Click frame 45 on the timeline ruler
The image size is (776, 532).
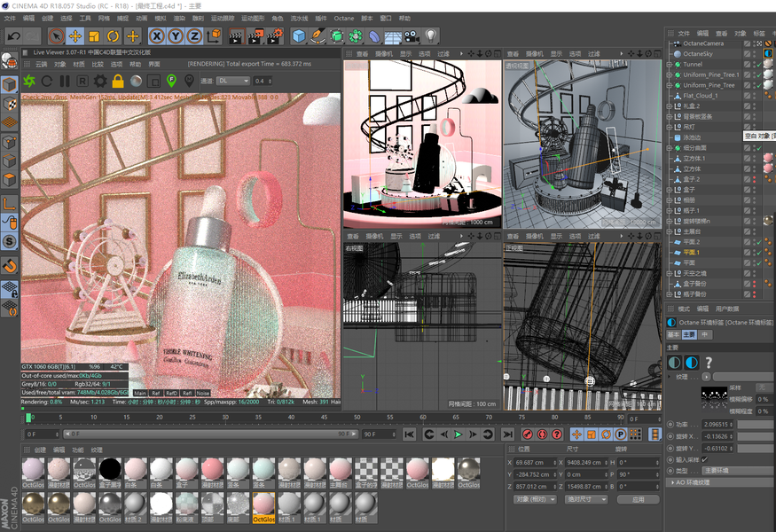[325, 418]
